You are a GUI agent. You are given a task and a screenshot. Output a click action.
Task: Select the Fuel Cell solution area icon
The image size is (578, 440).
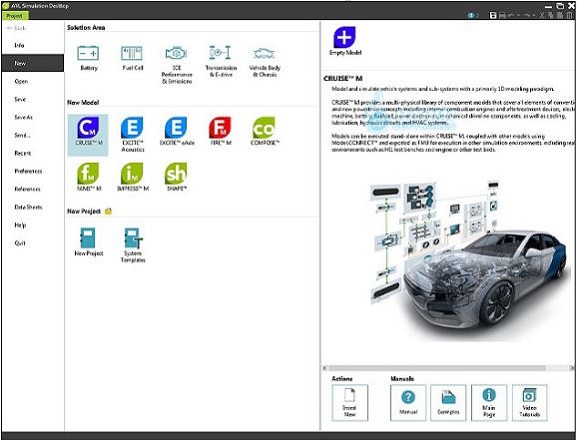(132, 57)
